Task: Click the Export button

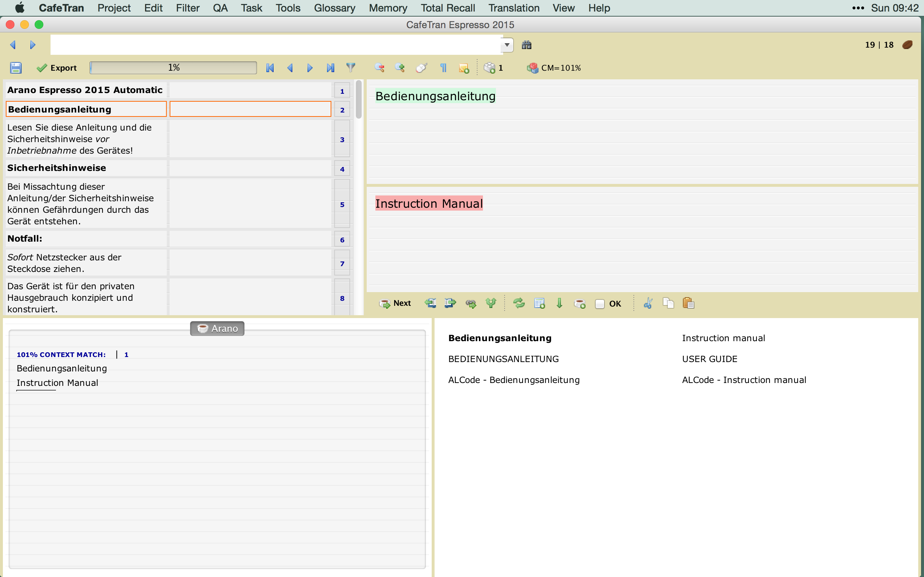Action: click(57, 68)
